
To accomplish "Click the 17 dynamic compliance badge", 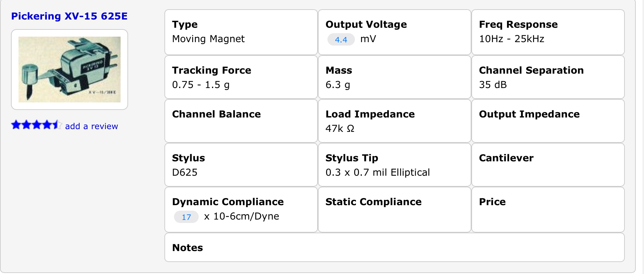I will pos(186,217).
